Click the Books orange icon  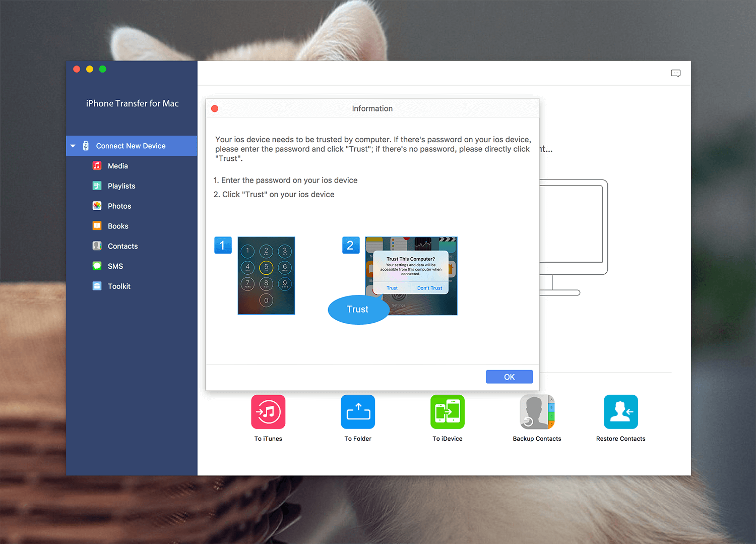point(97,226)
